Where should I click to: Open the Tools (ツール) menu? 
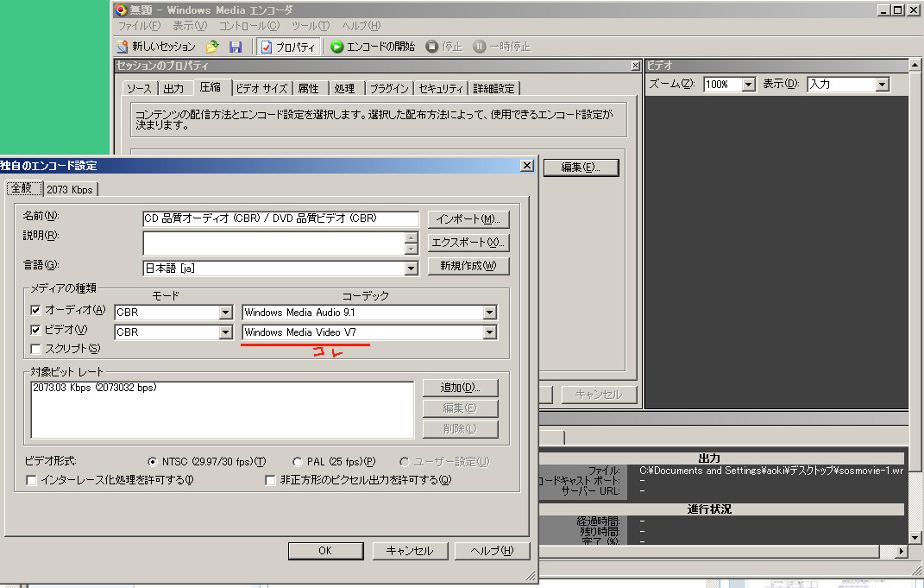pyautogui.click(x=311, y=26)
